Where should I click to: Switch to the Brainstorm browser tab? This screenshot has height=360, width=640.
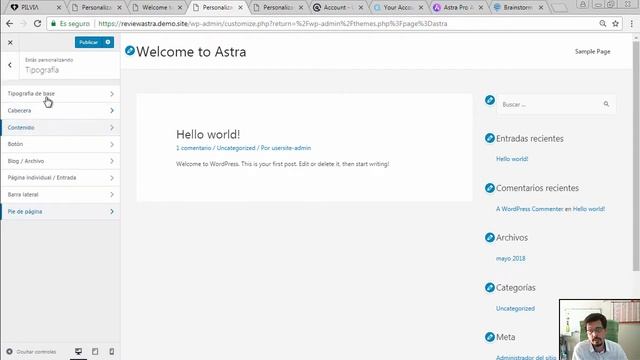[x=518, y=7]
